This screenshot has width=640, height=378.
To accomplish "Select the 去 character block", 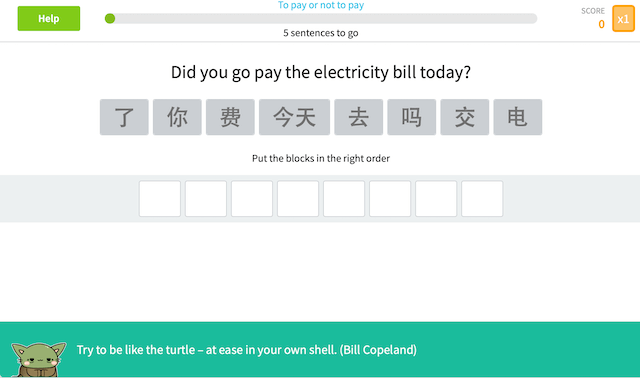I will 359,117.
